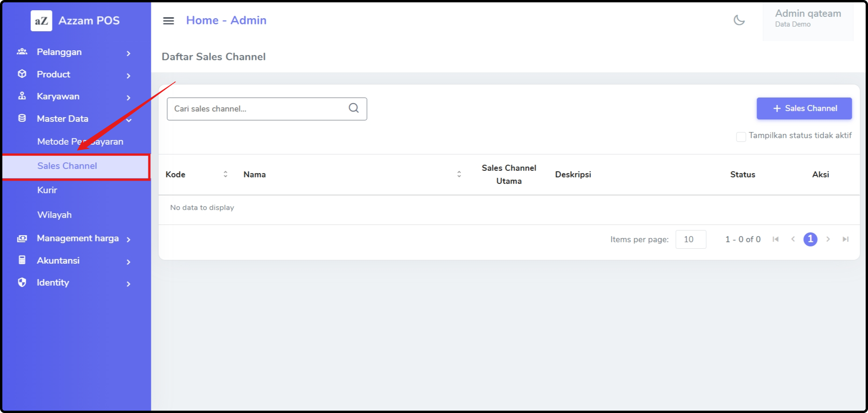The image size is (868, 413).
Task: Sort the Nama column
Action: click(x=459, y=174)
